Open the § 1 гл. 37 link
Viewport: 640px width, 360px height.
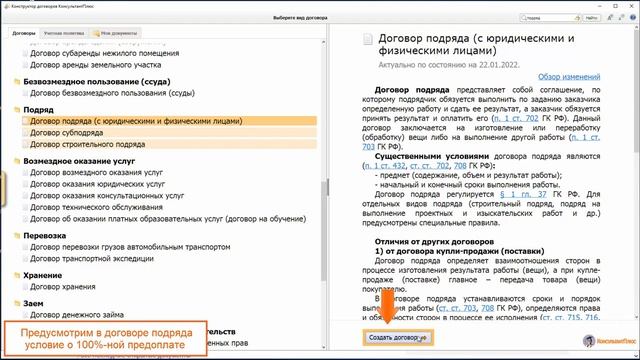tap(523, 194)
